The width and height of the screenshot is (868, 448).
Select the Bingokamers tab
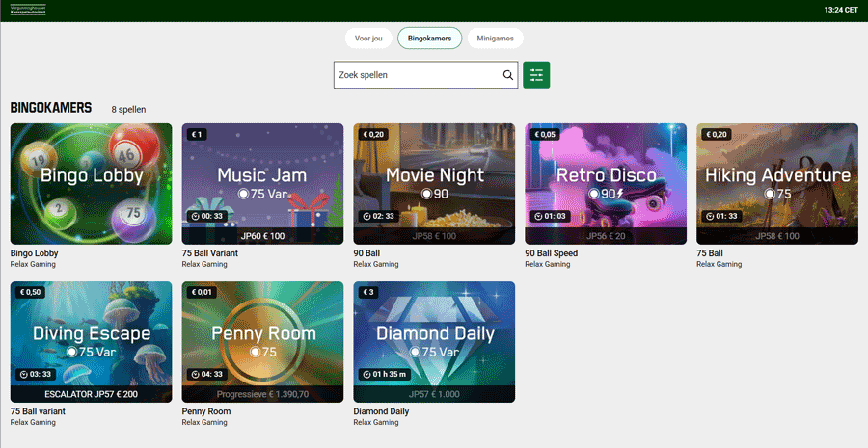(429, 39)
